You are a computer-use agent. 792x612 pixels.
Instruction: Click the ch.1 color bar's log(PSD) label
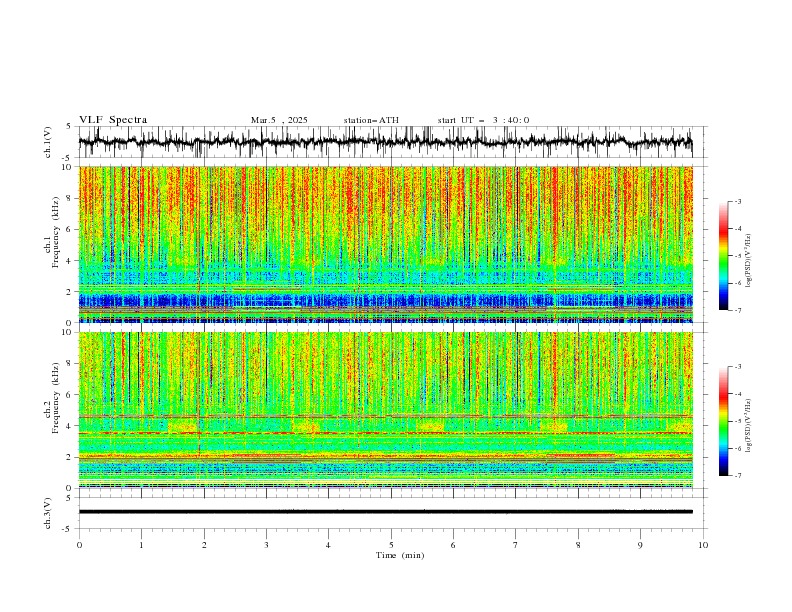pos(749,261)
